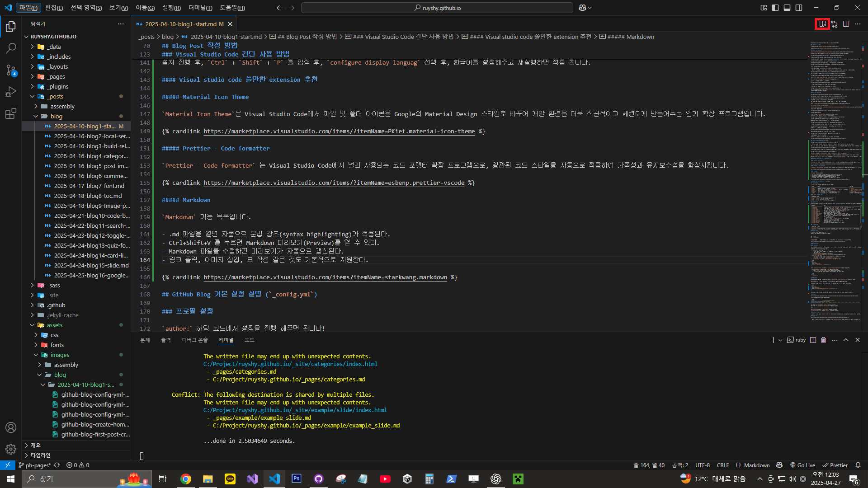This screenshot has width=868, height=488.
Task: Toggle the secondary side bar visibility
Action: pos(799,8)
